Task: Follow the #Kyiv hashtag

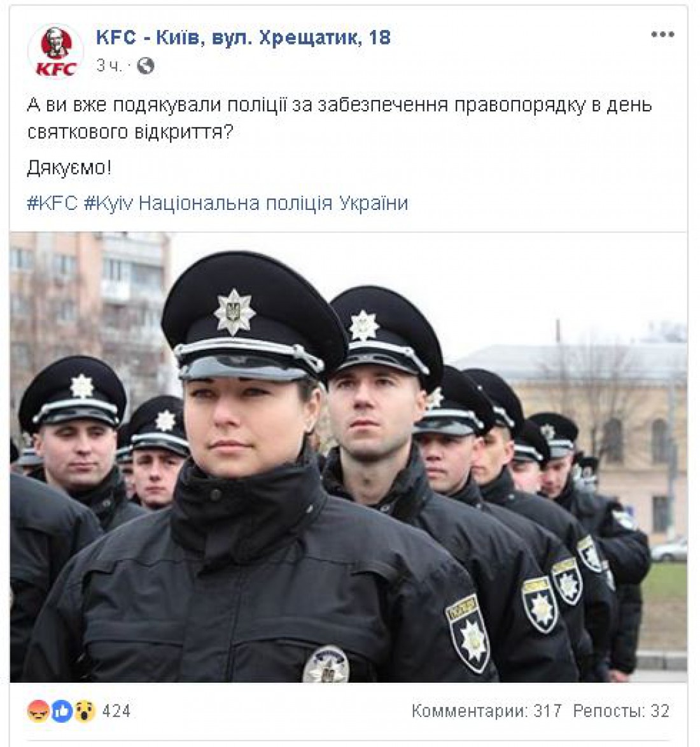Action: [109, 203]
